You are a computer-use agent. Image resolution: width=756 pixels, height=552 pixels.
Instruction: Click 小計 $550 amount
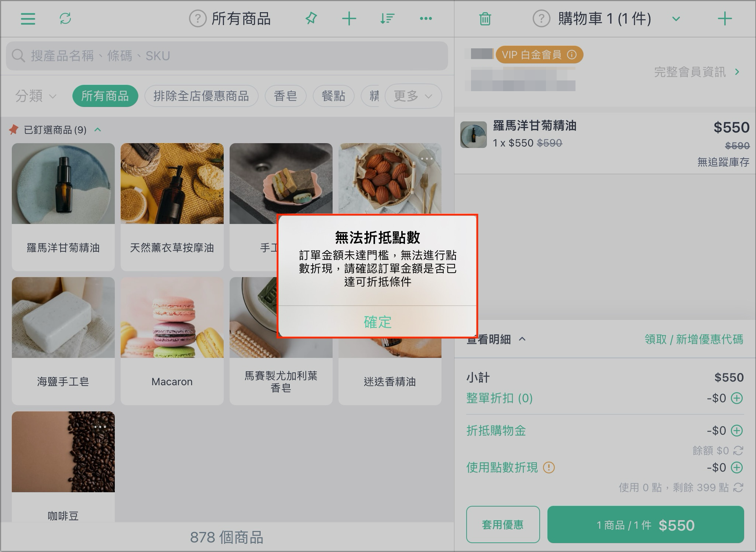pos(729,377)
